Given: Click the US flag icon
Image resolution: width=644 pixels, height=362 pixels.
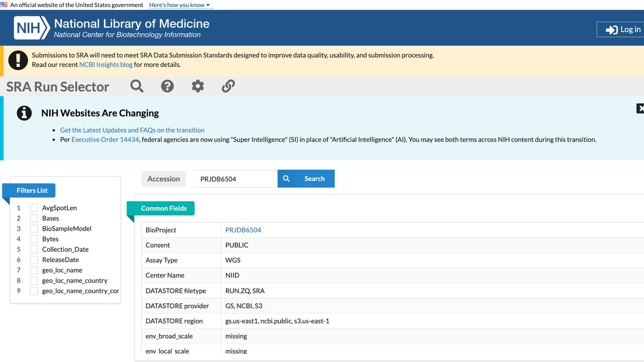Looking at the screenshot, I should (x=4, y=5).
